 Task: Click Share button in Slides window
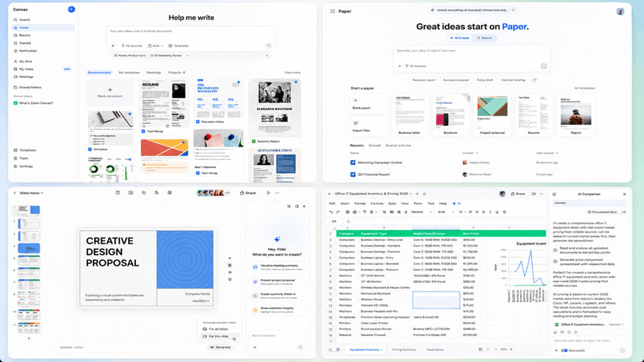248,193
